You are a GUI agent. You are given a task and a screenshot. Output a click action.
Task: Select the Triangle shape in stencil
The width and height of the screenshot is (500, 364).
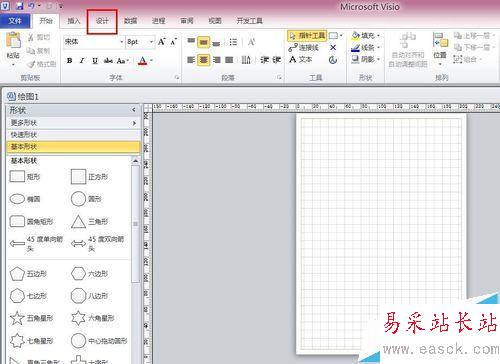pos(89,222)
